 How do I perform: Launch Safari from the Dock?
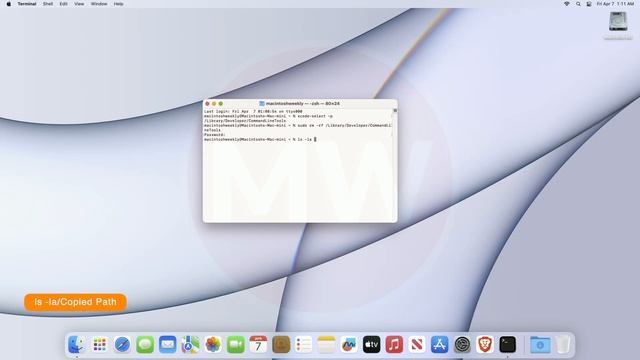click(x=122, y=345)
